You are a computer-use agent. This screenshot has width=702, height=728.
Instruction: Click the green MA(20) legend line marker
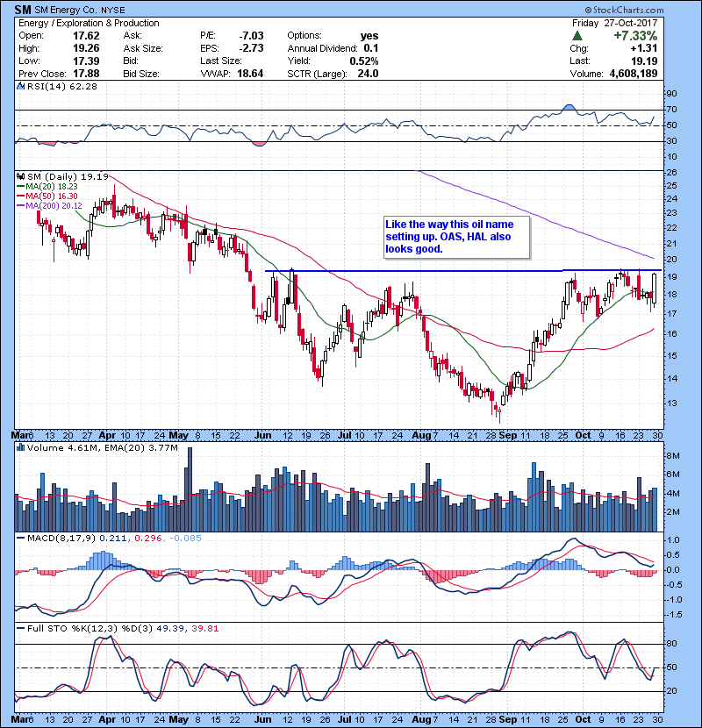tap(20, 187)
